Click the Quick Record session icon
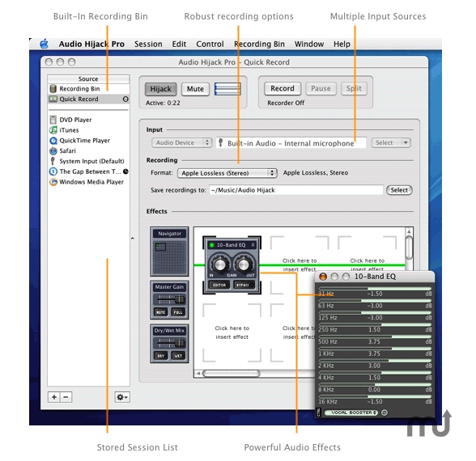The image size is (476, 461). click(53, 99)
